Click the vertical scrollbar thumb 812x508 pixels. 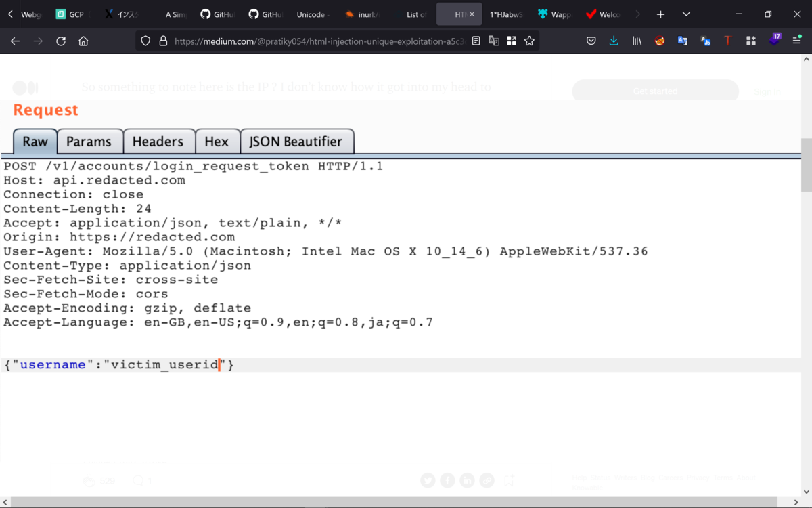tap(806, 165)
